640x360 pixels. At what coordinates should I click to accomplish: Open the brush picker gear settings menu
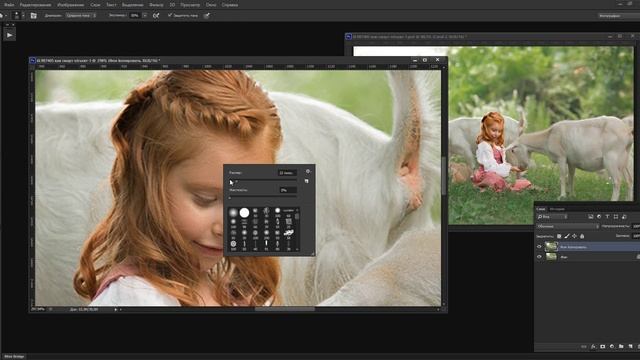coord(308,171)
